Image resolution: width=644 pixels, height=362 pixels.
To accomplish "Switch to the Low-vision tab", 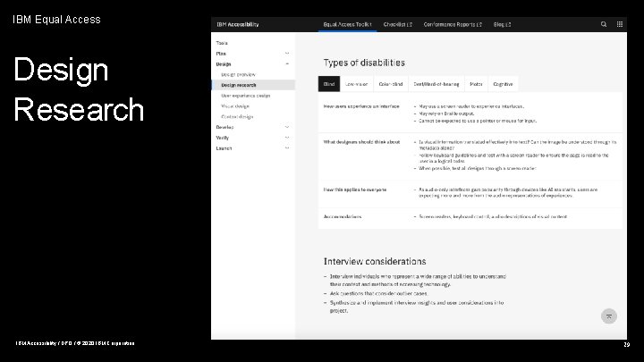I will point(357,84).
